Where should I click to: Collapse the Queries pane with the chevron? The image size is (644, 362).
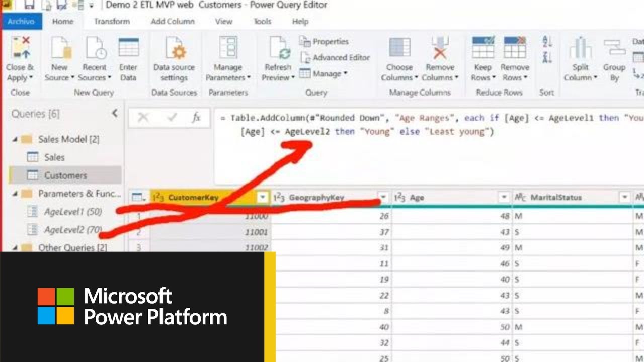[115, 114]
